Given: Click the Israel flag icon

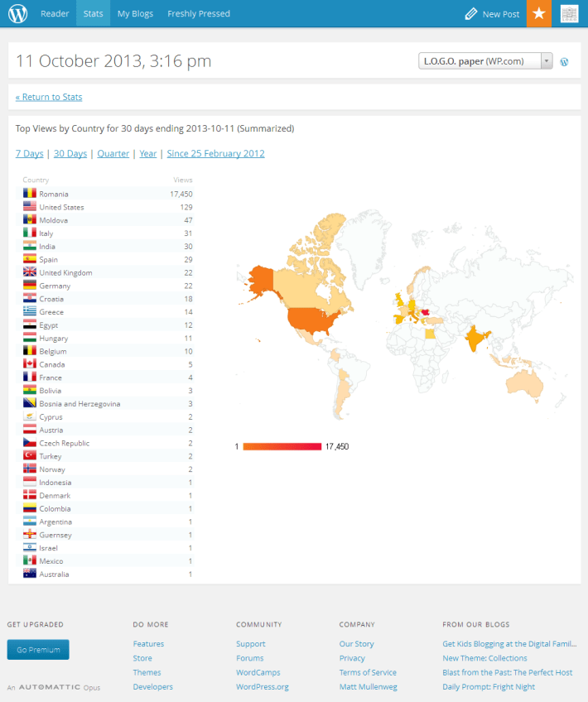Looking at the screenshot, I should (x=30, y=547).
